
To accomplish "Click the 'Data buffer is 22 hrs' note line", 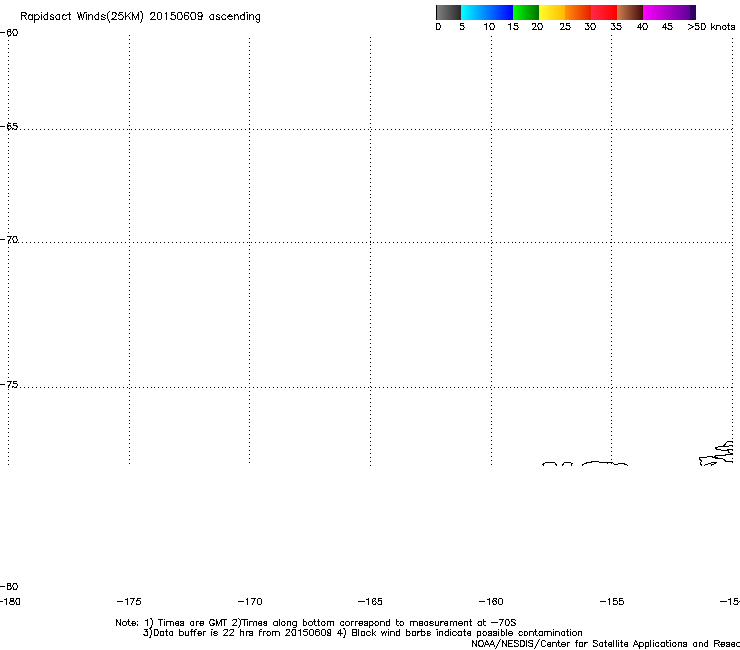I will coord(362,633).
